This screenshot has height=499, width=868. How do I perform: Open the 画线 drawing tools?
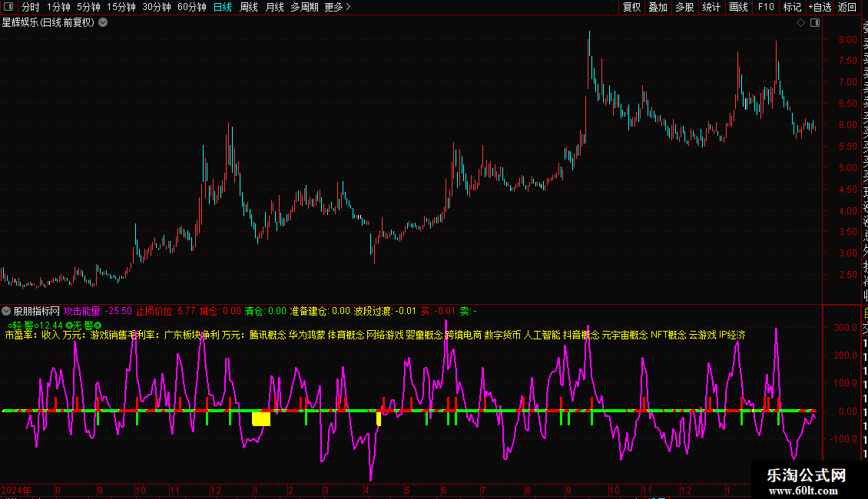[738, 7]
